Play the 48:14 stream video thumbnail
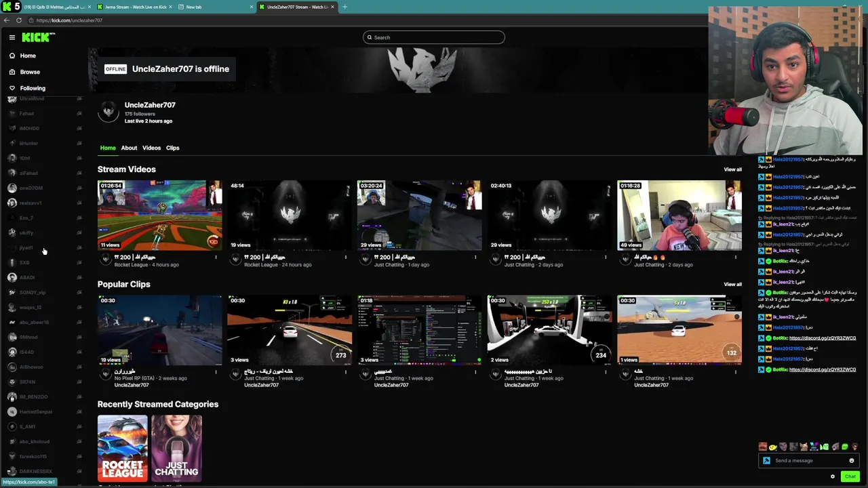 click(290, 215)
